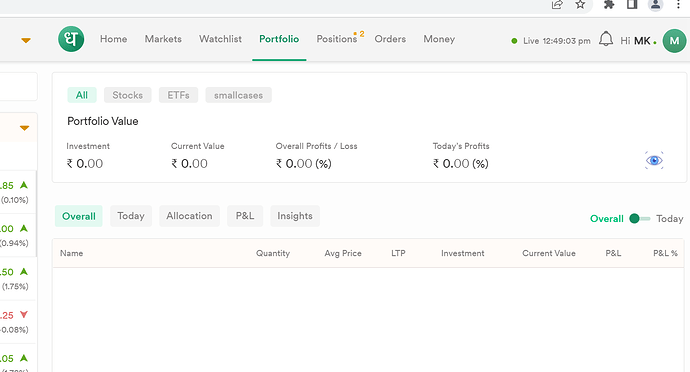Sort by Name column header
This screenshot has height=372, width=690.
(x=72, y=253)
